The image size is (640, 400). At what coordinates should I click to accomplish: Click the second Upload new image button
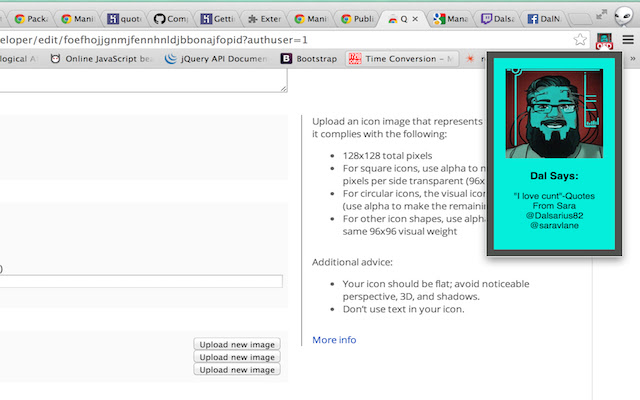(x=237, y=357)
